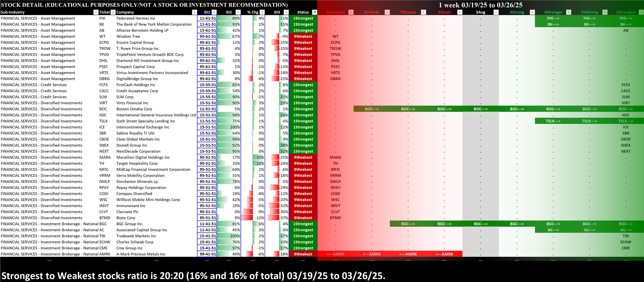Open the ID2 column filter dropdown

click(x=238, y=12)
